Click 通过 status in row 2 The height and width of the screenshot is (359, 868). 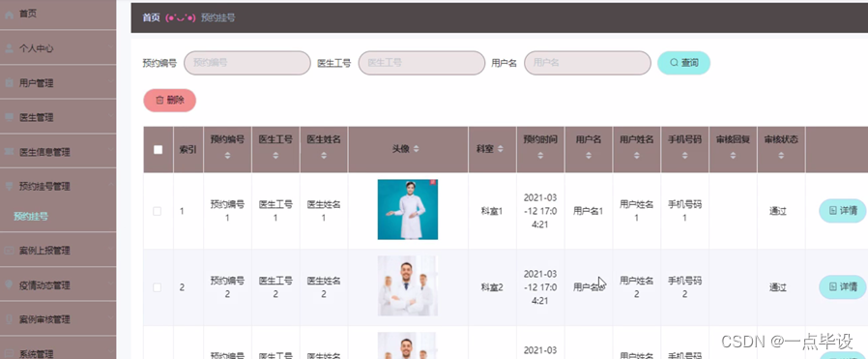tap(778, 287)
